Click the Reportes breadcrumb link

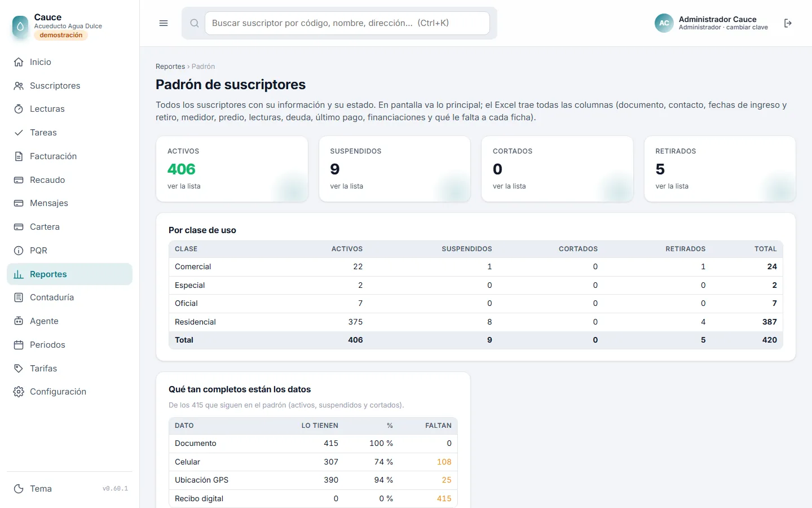tap(170, 67)
